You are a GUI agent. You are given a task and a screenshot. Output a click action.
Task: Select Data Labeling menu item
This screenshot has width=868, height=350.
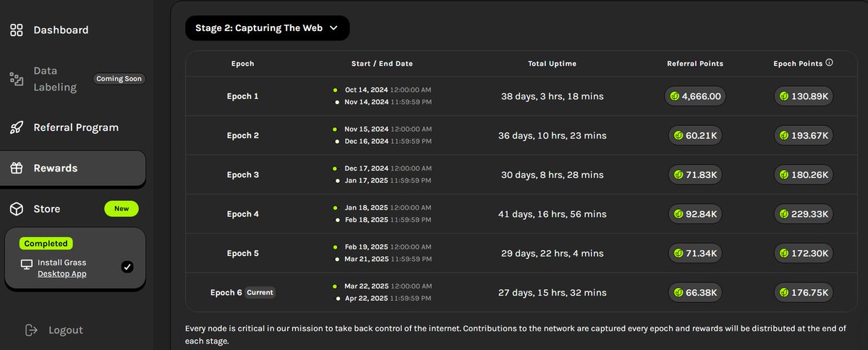coord(55,79)
